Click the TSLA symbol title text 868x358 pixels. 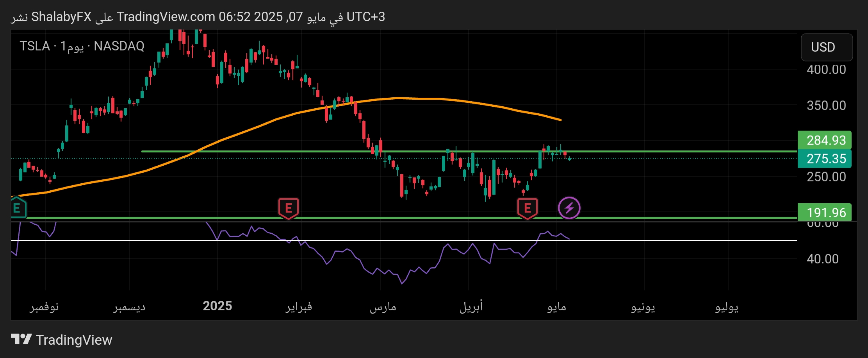[35, 46]
